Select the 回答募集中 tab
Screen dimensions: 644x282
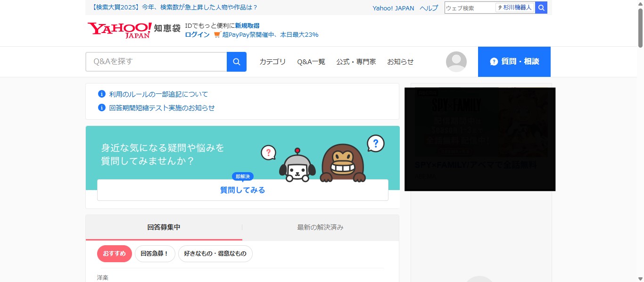point(164,227)
